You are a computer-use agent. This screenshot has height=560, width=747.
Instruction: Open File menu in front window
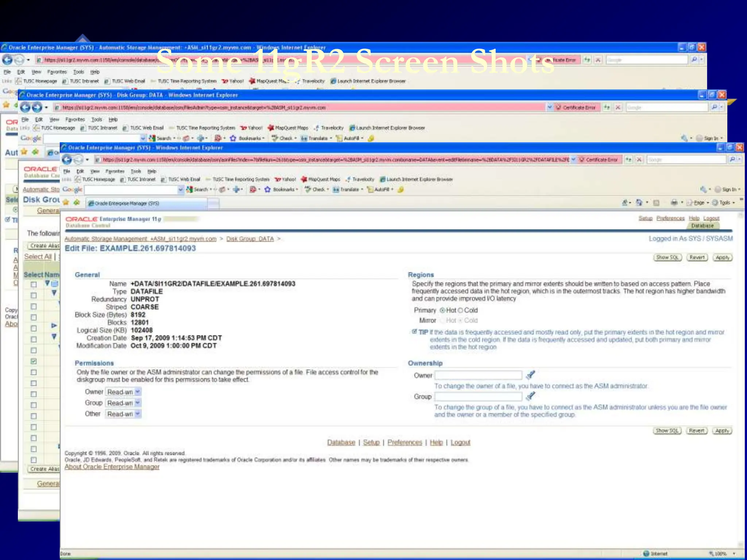tap(67, 171)
